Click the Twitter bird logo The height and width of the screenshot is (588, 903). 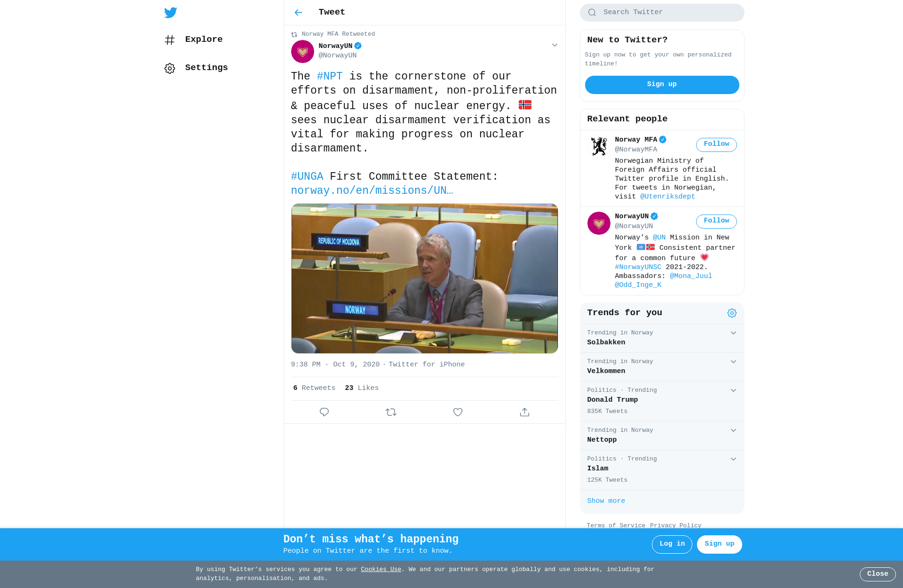pos(171,13)
